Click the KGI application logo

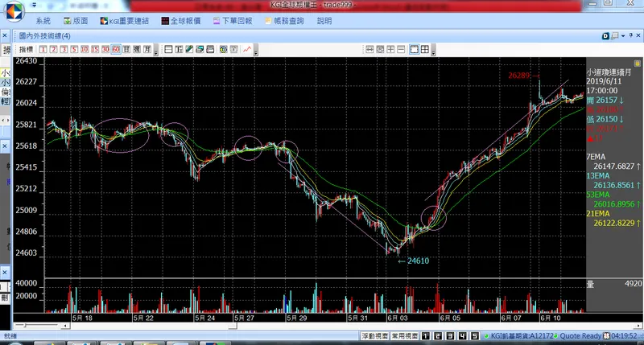pos(14,11)
